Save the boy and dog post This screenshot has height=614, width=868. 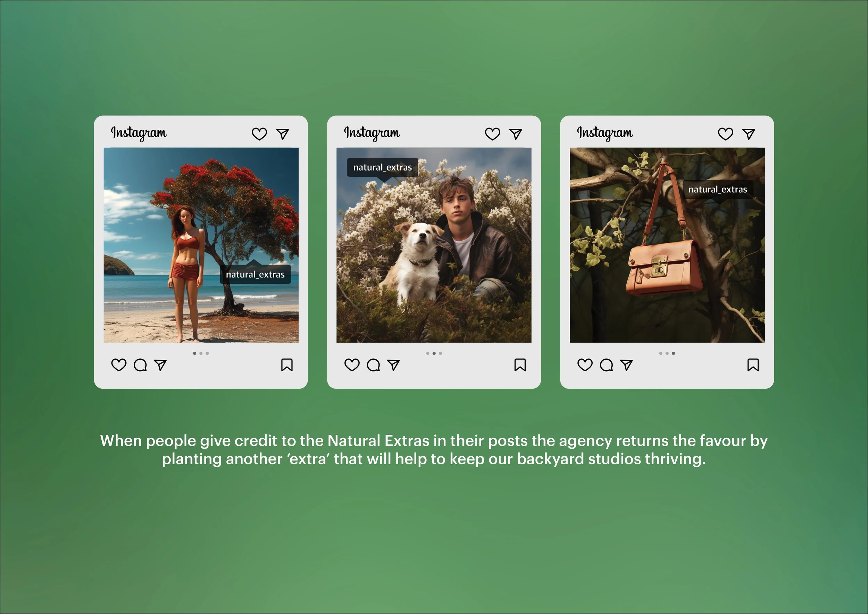coord(520,365)
